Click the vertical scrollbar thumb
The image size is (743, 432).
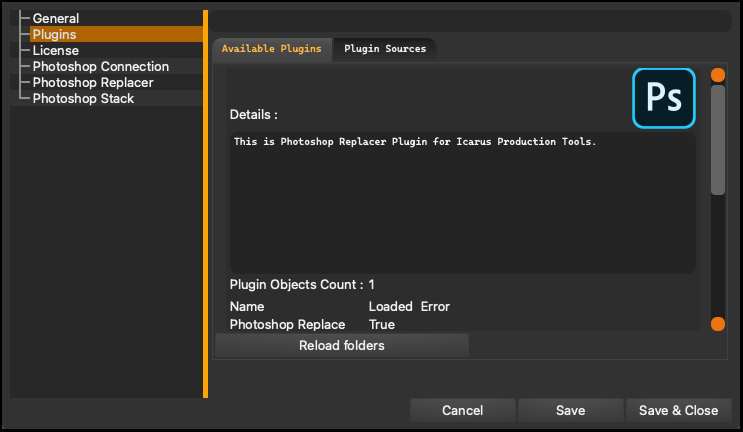(718, 140)
